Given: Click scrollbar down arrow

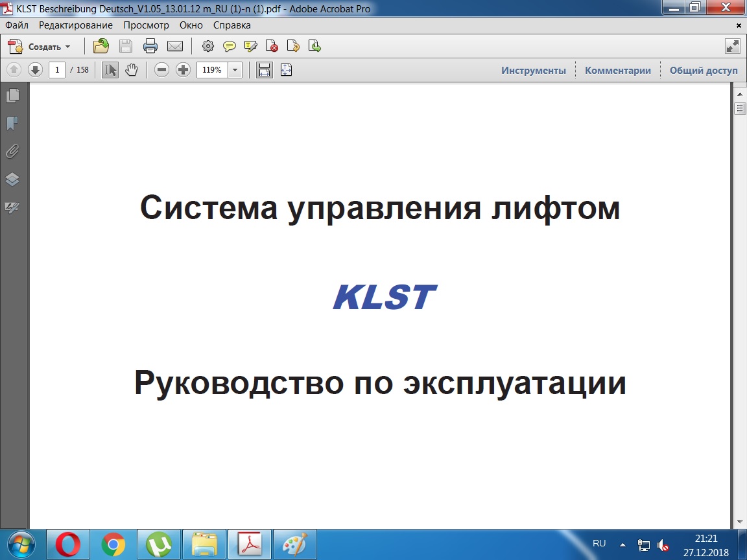Looking at the screenshot, I should click(x=740, y=522).
